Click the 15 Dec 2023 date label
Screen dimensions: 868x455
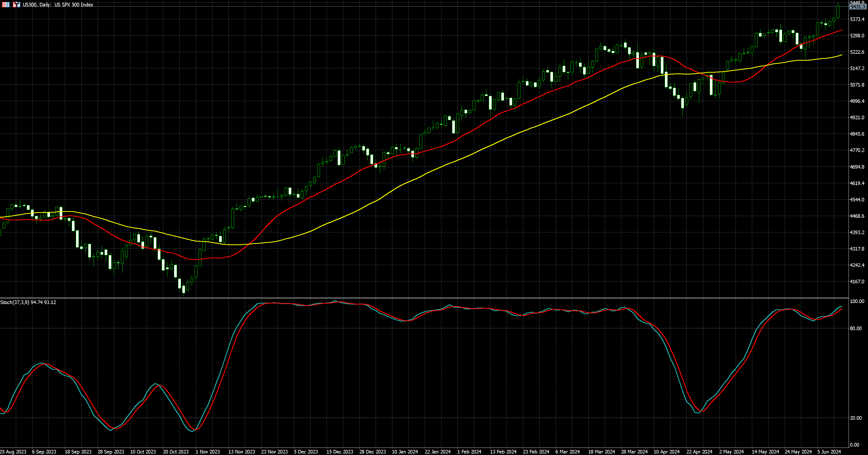pyautogui.click(x=340, y=452)
